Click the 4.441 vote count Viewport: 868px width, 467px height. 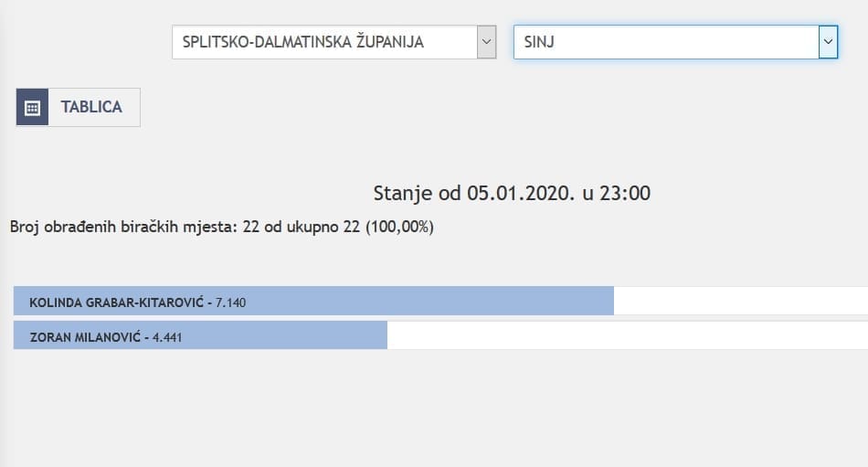tap(168, 336)
